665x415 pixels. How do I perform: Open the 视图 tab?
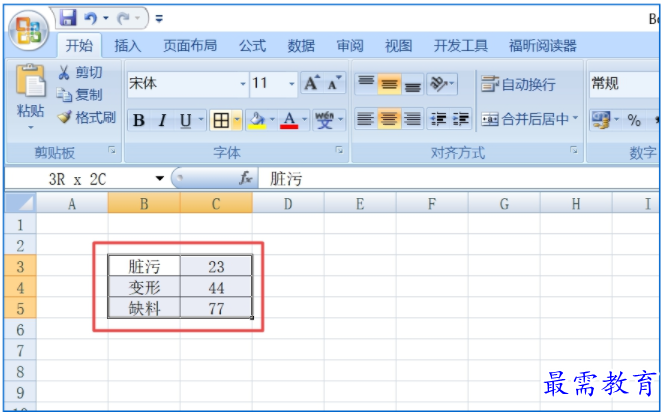pos(398,45)
